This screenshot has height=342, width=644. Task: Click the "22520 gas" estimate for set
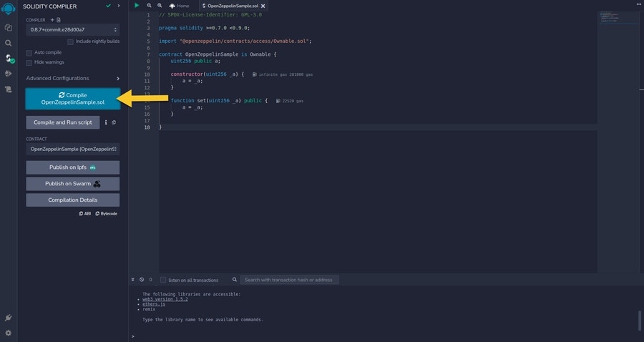point(290,101)
